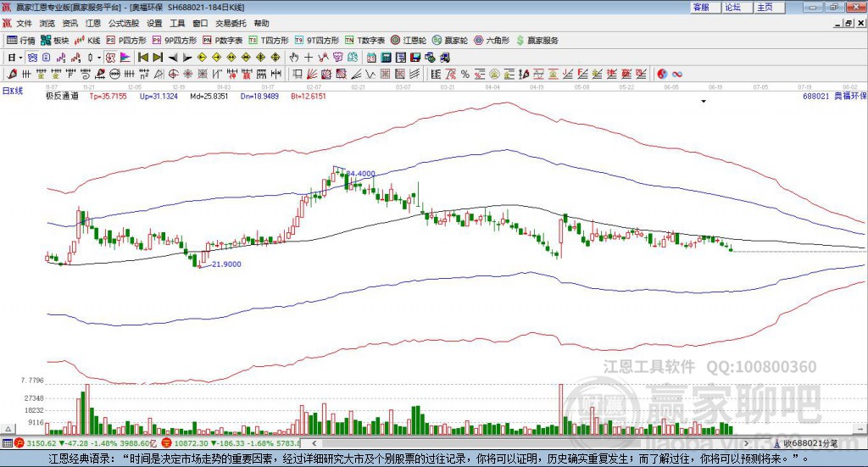Jump to first bar icon
Image resolution: width=868 pixels, height=467 pixels.
coord(142,58)
